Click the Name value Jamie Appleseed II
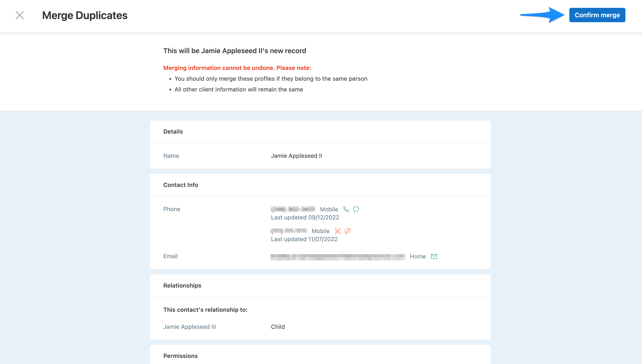The width and height of the screenshot is (642, 364). coord(297,156)
